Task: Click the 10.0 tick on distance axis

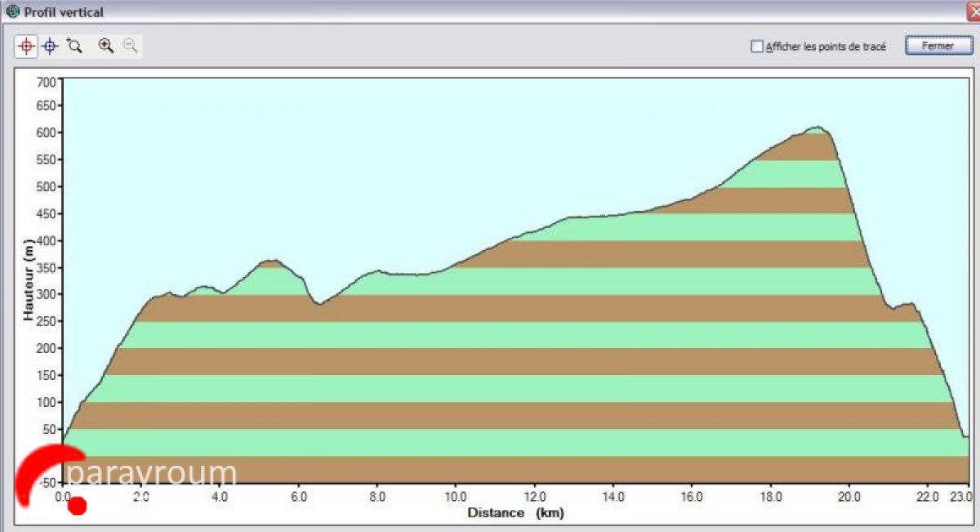Action: click(456, 496)
